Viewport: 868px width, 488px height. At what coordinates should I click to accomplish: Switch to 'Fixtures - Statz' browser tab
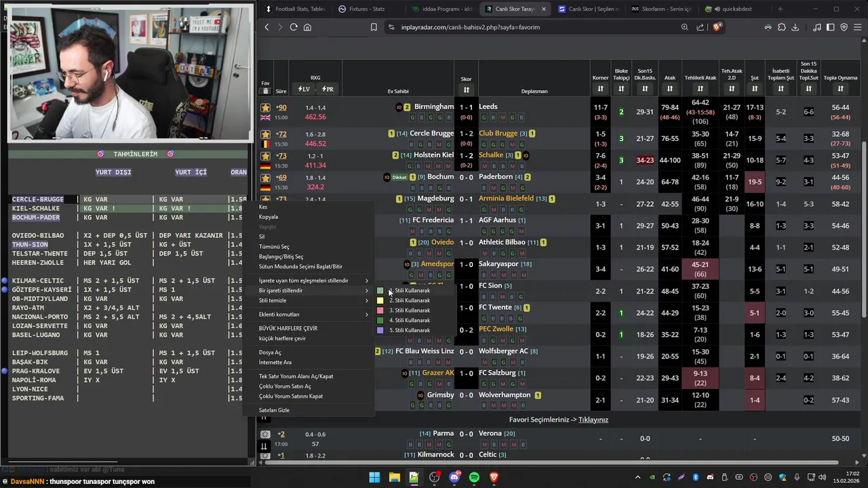pos(367,9)
